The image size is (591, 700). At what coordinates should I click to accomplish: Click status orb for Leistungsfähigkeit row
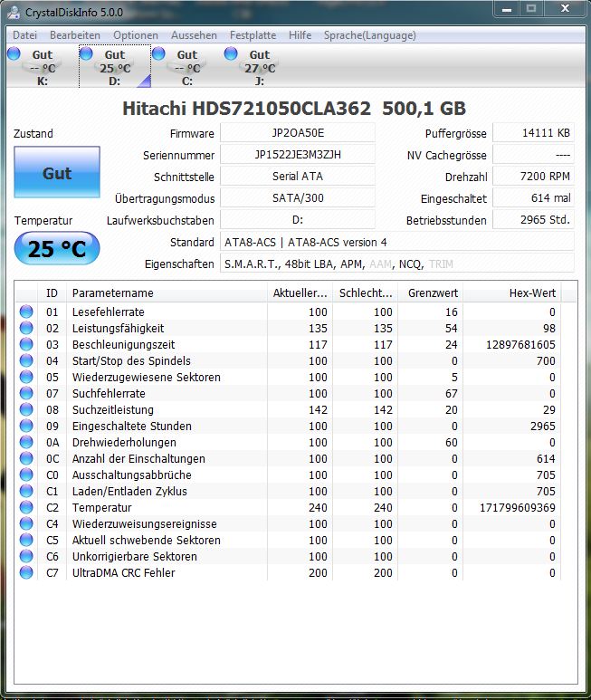[x=26, y=328]
